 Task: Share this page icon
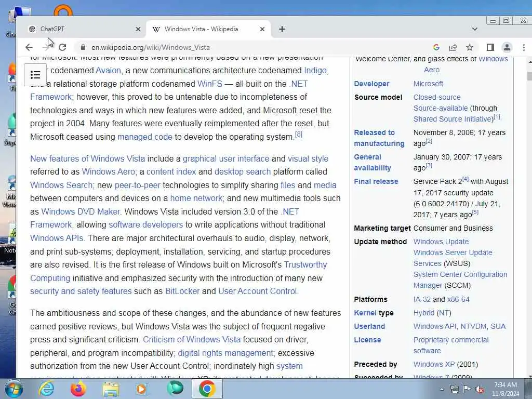tap(453, 47)
